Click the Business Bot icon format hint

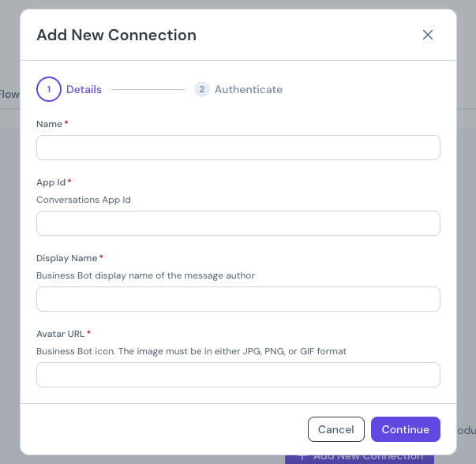[x=191, y=351]
